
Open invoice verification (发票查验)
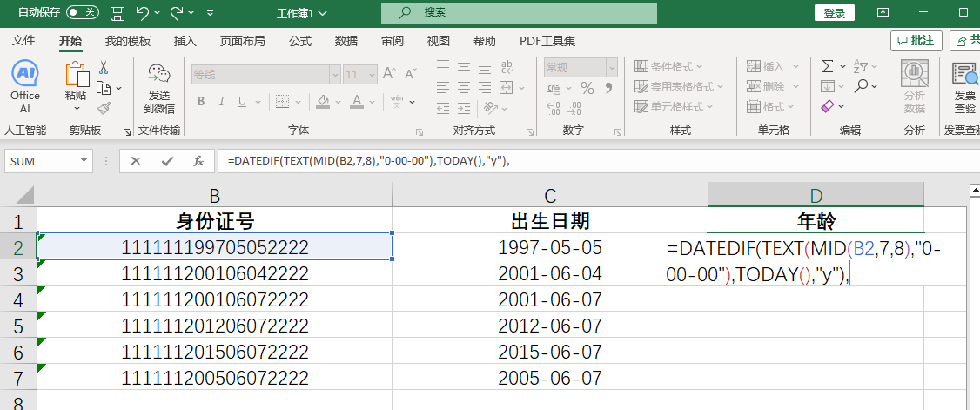pyautogui.click(x=964, y=88)
